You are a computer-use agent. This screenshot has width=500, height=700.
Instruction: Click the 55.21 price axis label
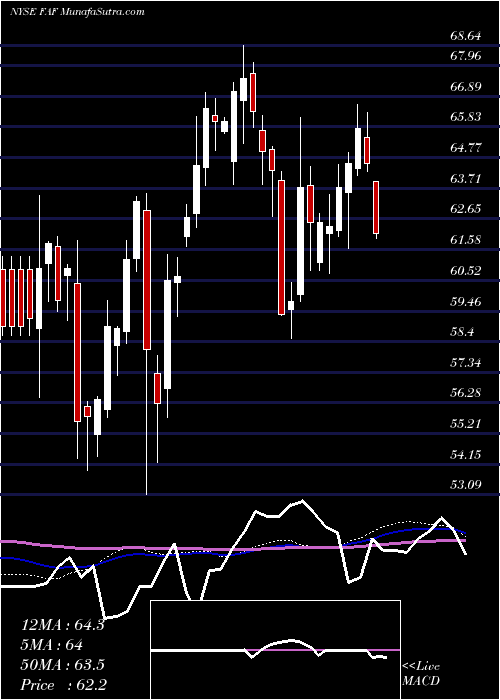click(x=465, y=424)
